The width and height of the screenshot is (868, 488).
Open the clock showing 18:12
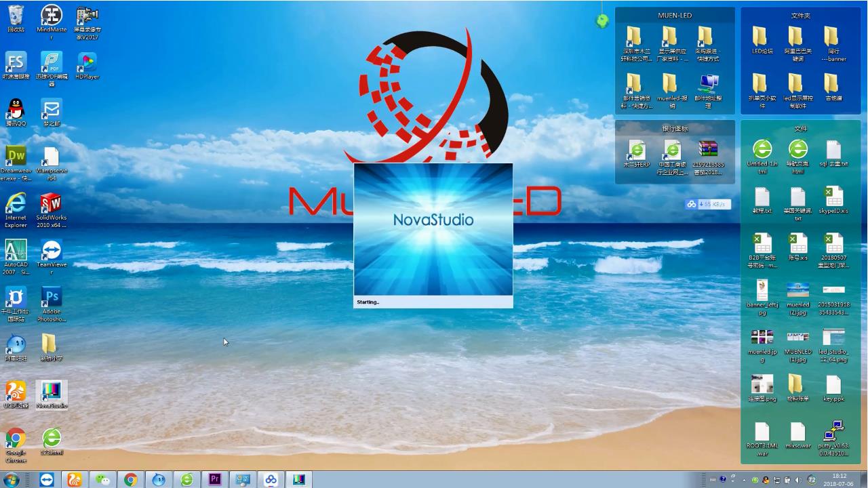(x=840, y=480)
